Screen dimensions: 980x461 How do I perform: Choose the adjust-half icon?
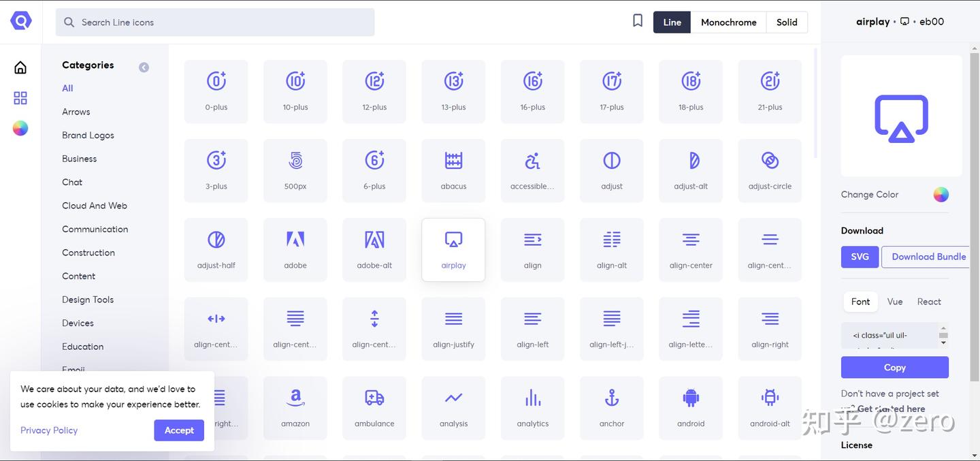click(x=216, y=250)
